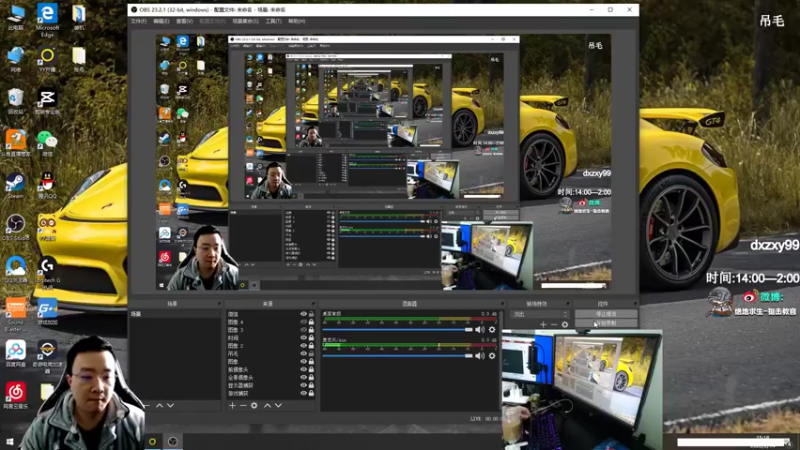Viewport: 800px width, 450px height.
Task: Open 桌面音频 mixer settings gear
Action: 492,330
